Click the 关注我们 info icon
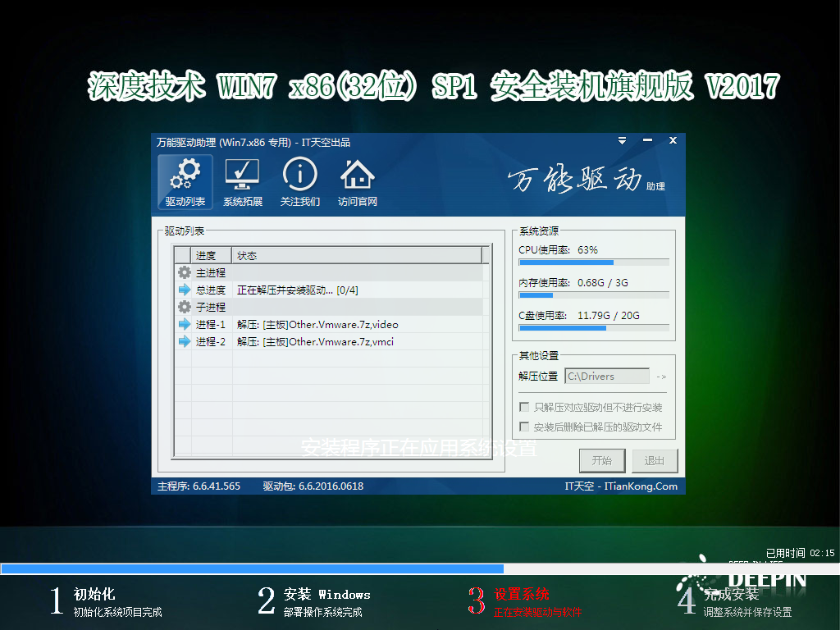Image resolution: width=840 pixels, height=630 pixels. [300, 181]
